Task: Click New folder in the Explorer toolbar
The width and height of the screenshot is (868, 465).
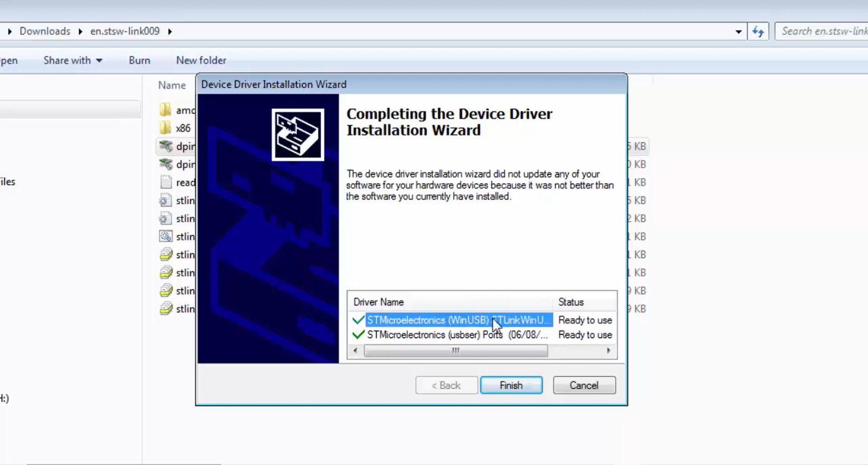Action: click(201, 60)
